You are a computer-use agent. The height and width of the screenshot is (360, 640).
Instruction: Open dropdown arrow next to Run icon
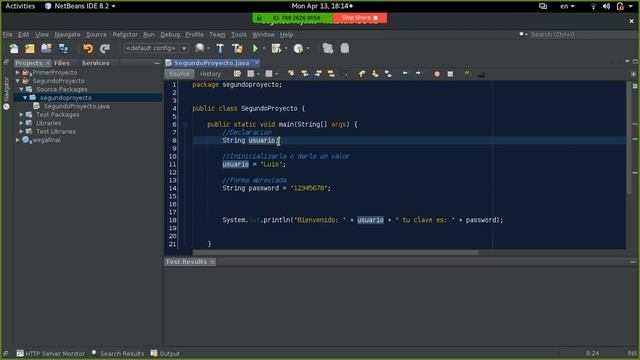pos(264,49)
